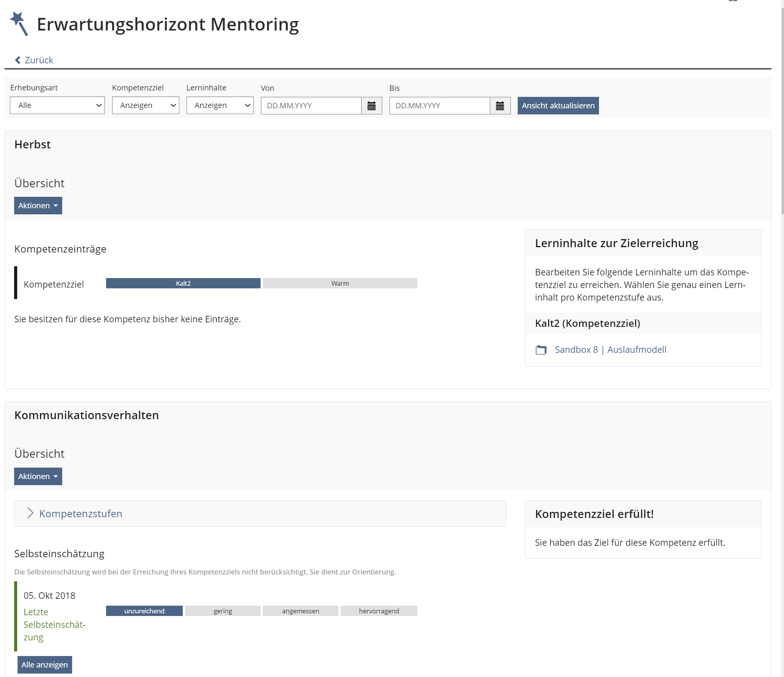The width and height of the screenshot is (784, 677).
Task: Open the Aktionen menu under Kommunikationsverhalten
Action: (x=38, y=476)
